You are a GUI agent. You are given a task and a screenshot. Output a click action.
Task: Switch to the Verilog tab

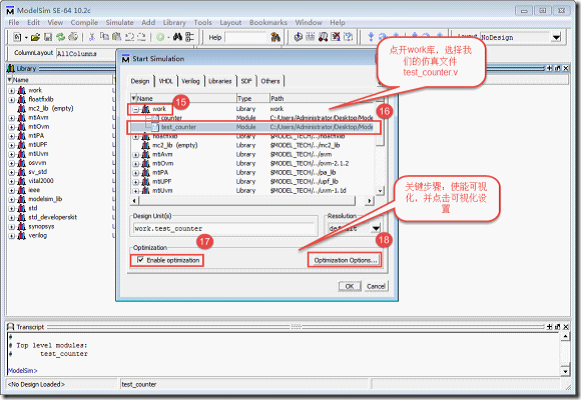[x=190, y=81]
